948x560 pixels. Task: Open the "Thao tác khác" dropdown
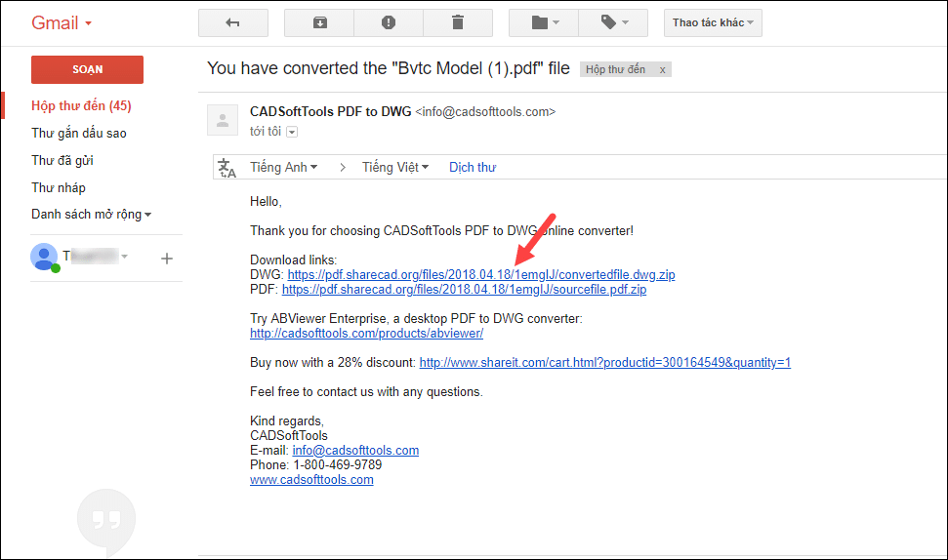tap(713, 22)
